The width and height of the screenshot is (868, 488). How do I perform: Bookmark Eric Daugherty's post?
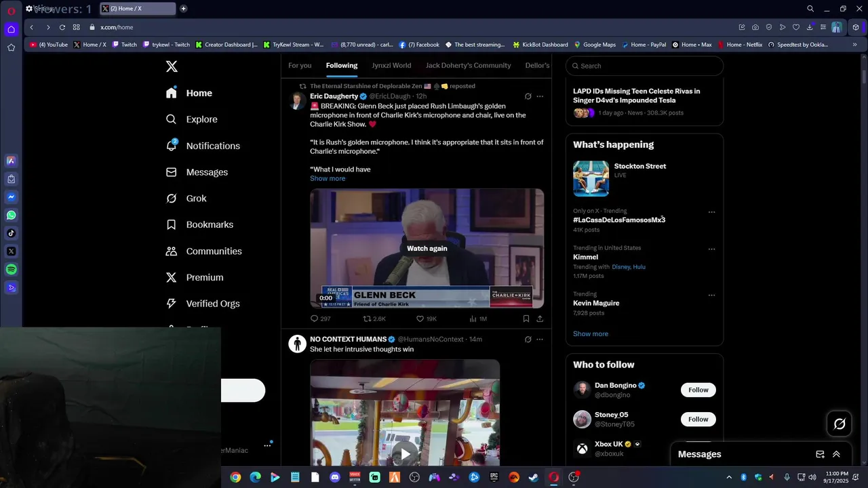pos(526,319)
